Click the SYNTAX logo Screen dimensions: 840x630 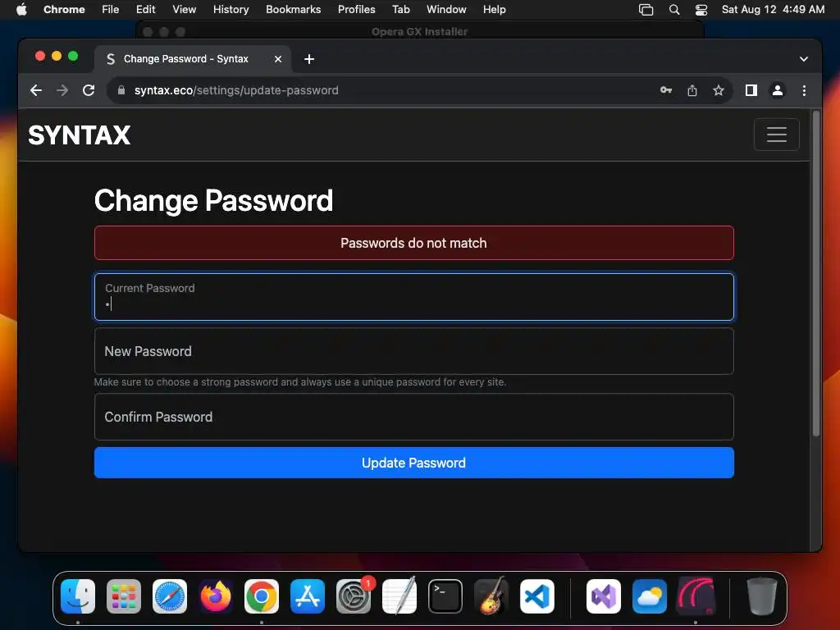coord(80,135)
